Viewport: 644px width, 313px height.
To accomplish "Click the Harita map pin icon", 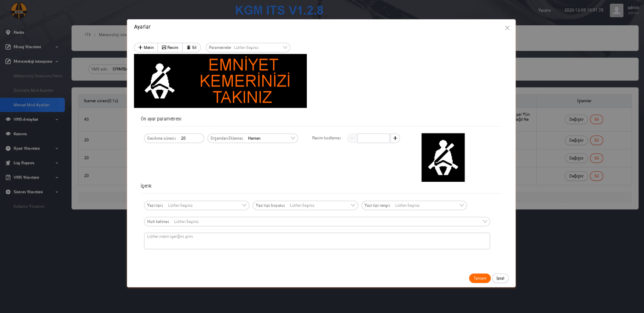I will point(8,33).
